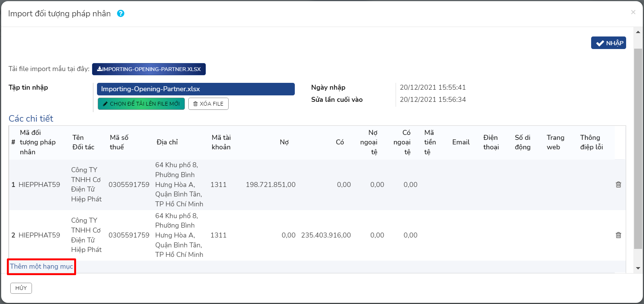This screenshot has width=644, height=304.
Task: Click address cell in row 2
Action: [179, 235]
